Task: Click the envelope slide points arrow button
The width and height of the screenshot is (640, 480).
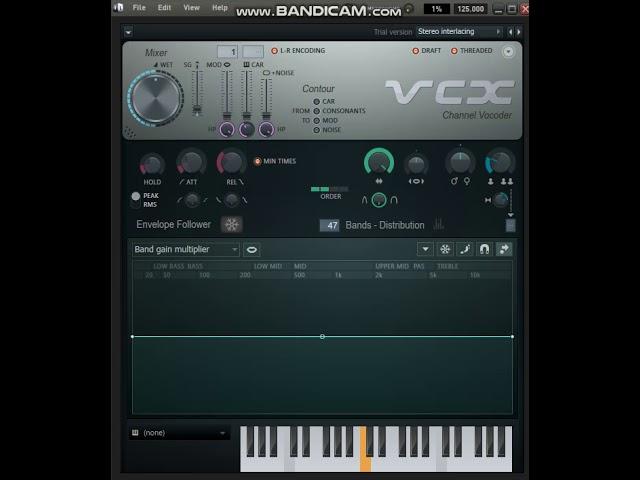Action: click(x=504, y=249)
